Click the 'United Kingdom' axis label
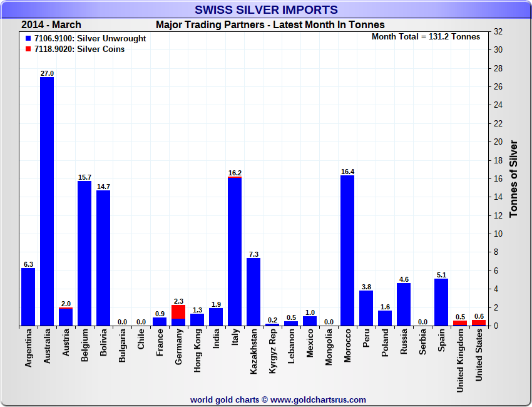This screenshot has width=532, height=407. pos(460,361)
